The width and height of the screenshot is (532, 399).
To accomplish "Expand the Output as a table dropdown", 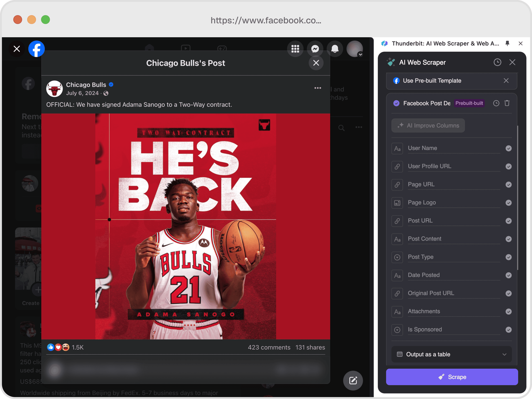I will pyautogui.click(x=451, y=354).
